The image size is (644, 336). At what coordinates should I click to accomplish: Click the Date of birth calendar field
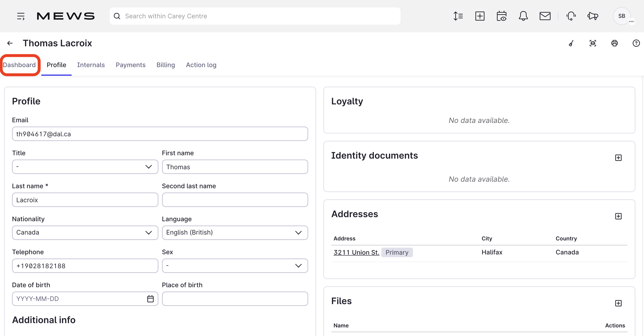pyautogui.click(x=85, y=298)
